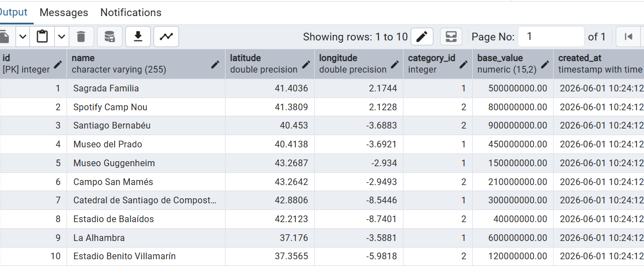
Task: Click created_at cell for Sagrada Familia
Action: pos(599,88)
